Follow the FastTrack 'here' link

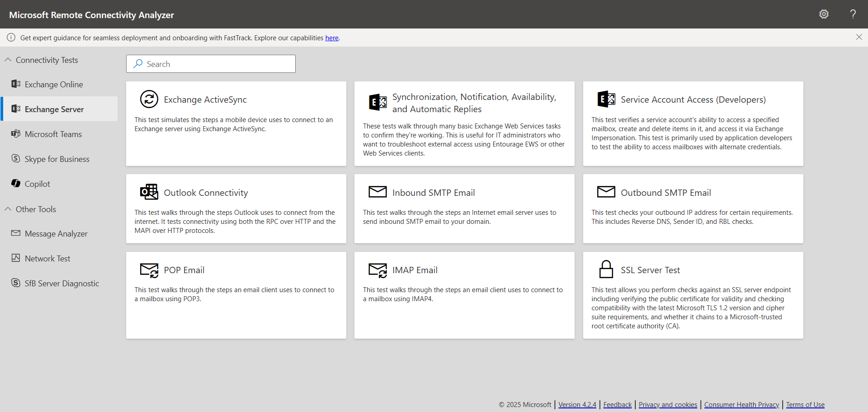(332, 38)
